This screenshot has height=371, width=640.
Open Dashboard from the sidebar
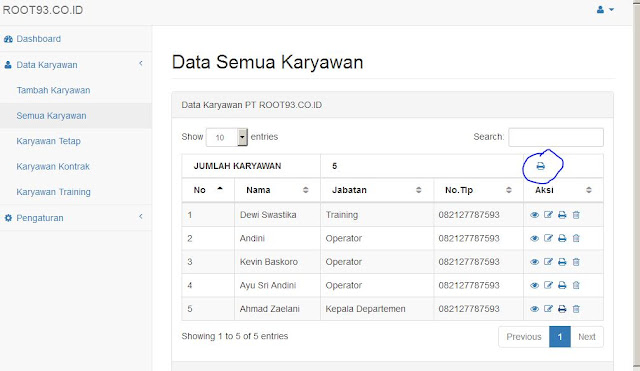[76, 39]
